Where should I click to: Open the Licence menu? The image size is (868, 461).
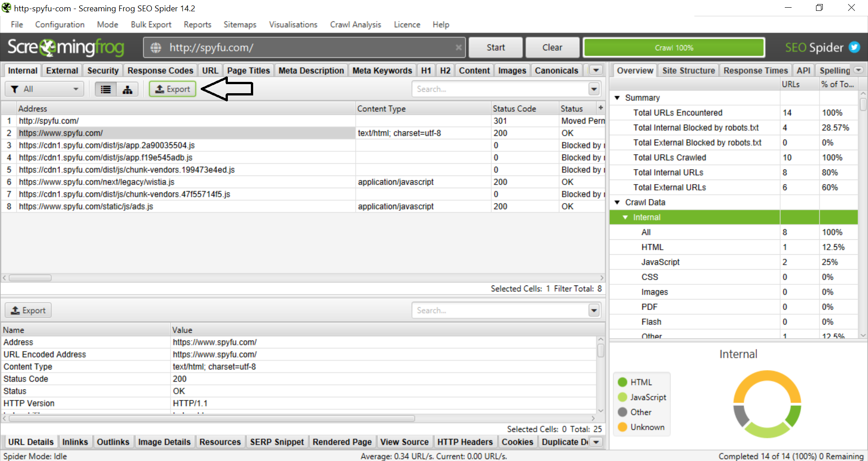coord(407,24)
